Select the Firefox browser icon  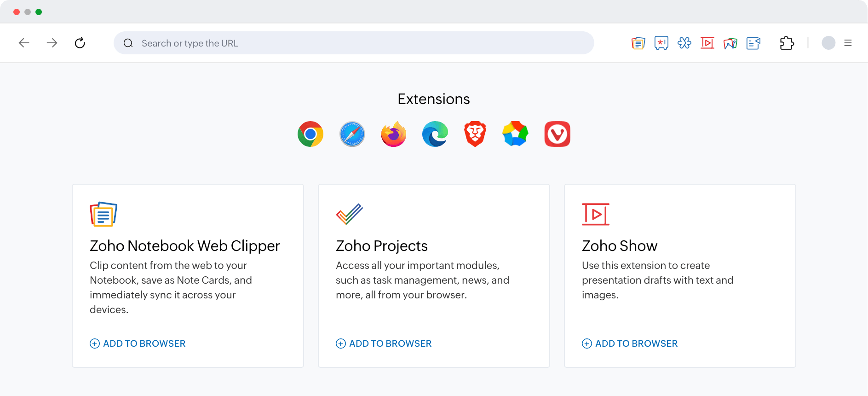tap(393, 134)
